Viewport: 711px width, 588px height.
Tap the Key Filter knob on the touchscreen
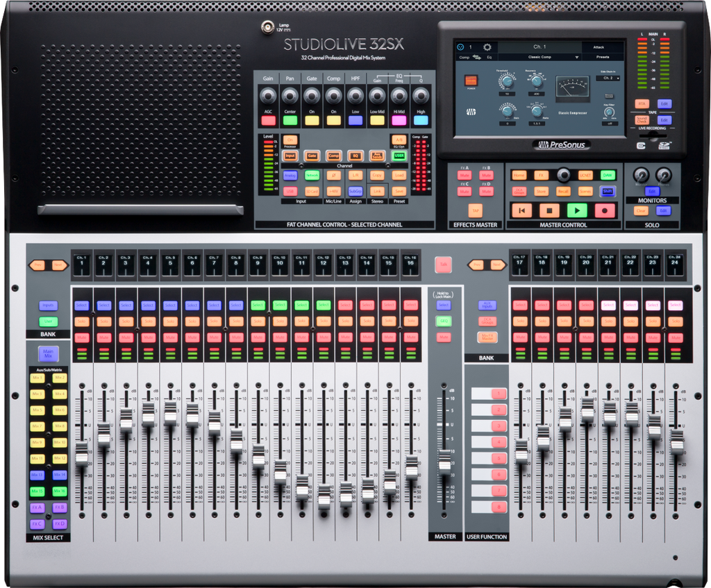(609, 113)
